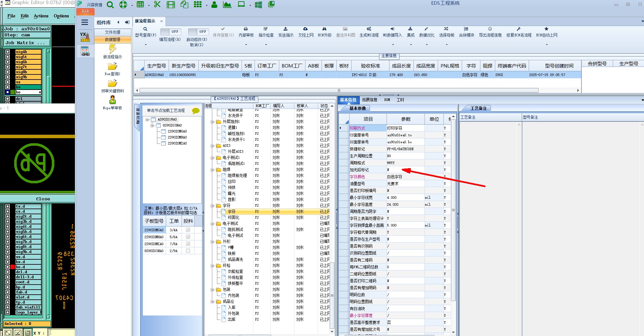Toggle 投料 checkbox for 2S90Z0MGA0
Screen dimensions: 644x336
pos(188,230)
